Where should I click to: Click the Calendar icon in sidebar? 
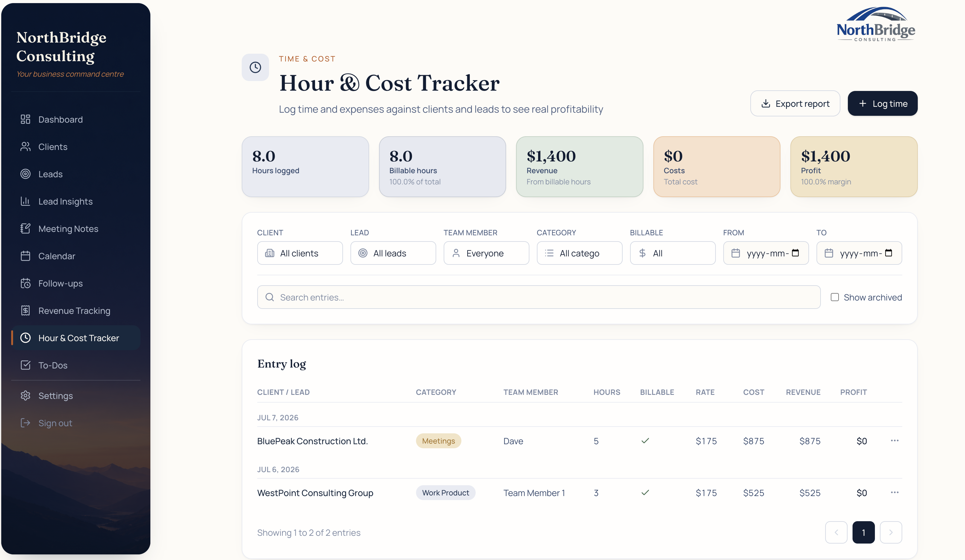(x=25, y=256)
